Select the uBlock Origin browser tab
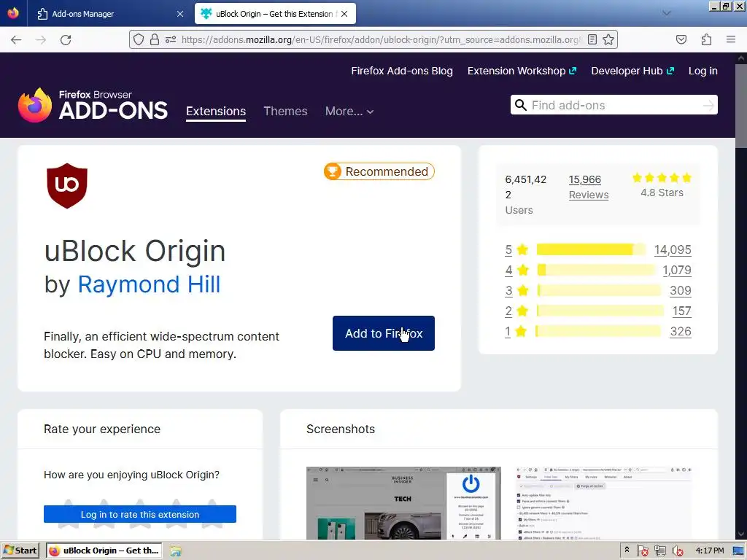Image resolution: width=747 pixels, height=560 pixels. pyautogui.click(x=274, y=14)
